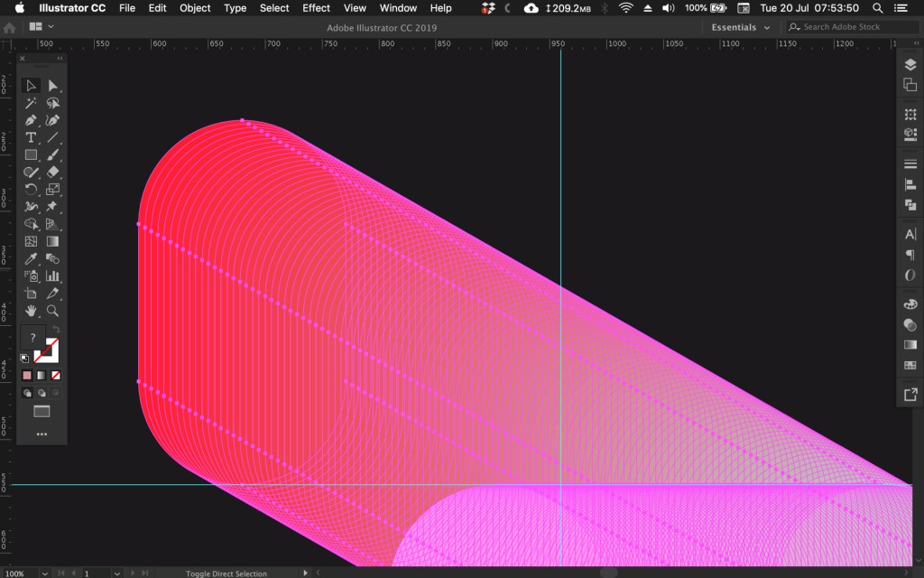924x578 pixels.
Task: Choose the Hand tool
Action: pos(31,310)
